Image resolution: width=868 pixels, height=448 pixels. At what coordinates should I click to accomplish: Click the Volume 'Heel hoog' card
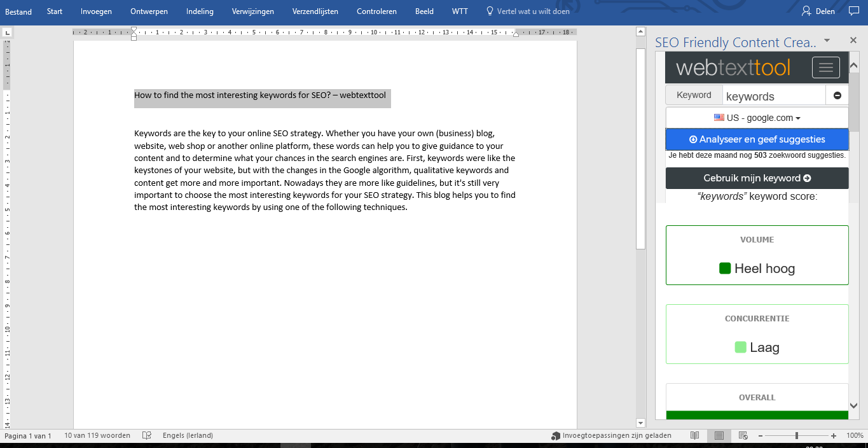click(757, 255)
